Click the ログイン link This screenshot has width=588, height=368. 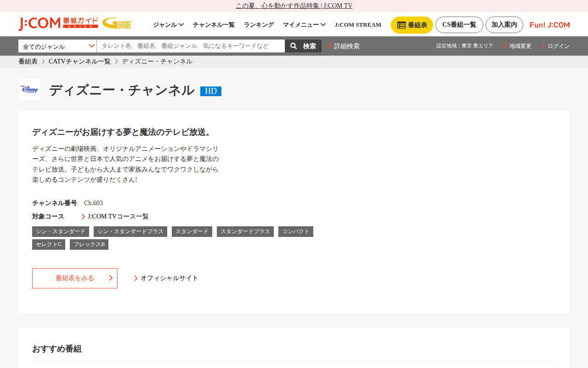click(x=555, y=46)
